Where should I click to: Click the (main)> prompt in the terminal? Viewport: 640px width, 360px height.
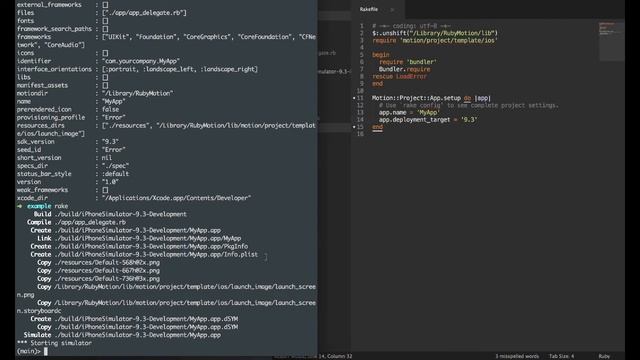[x=29, y=351]
